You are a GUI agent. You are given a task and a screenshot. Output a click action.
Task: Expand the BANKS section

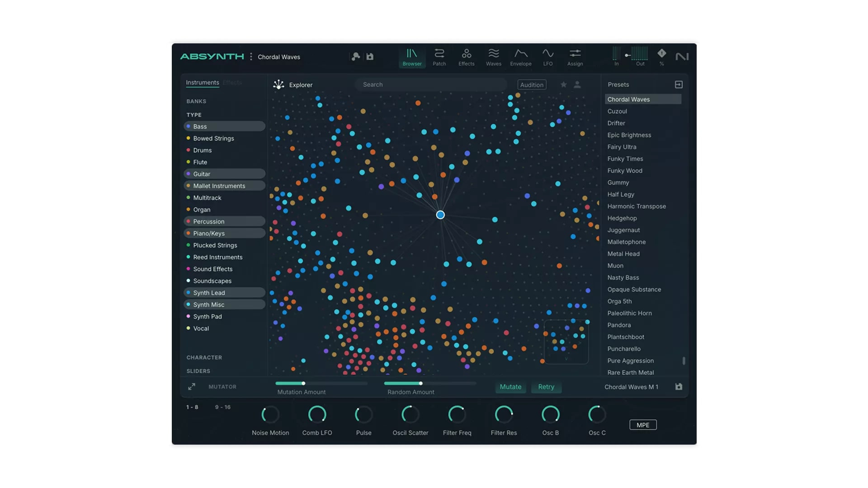(x=196, y=101)
